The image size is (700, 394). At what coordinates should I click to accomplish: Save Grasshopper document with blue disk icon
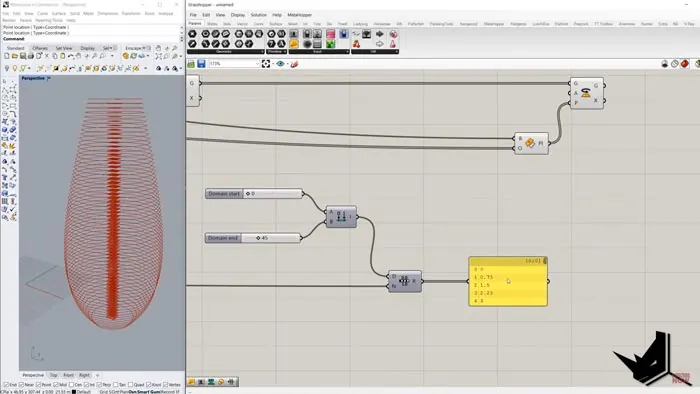[x=201, y=64]
